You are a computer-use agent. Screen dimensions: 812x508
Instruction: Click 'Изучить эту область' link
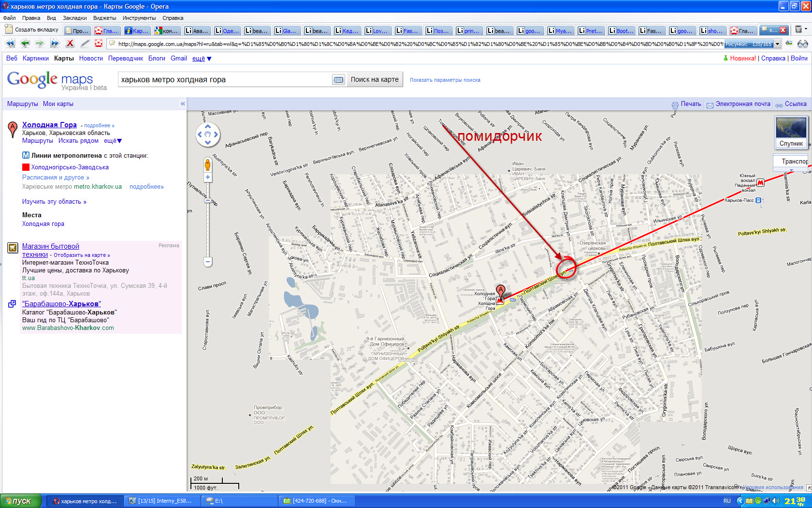(54, 202)
